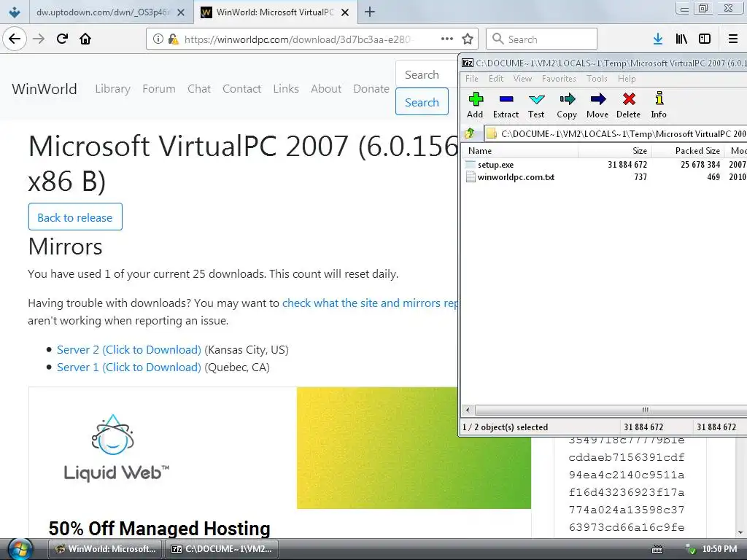Screen dimensions: 747x560
Task: Open the 7-Zip View menu
Action: coord(522,79)
